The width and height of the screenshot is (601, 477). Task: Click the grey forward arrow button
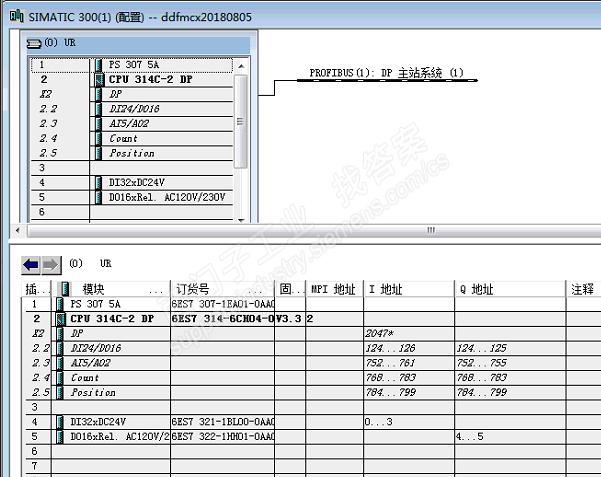coord(51,265)
